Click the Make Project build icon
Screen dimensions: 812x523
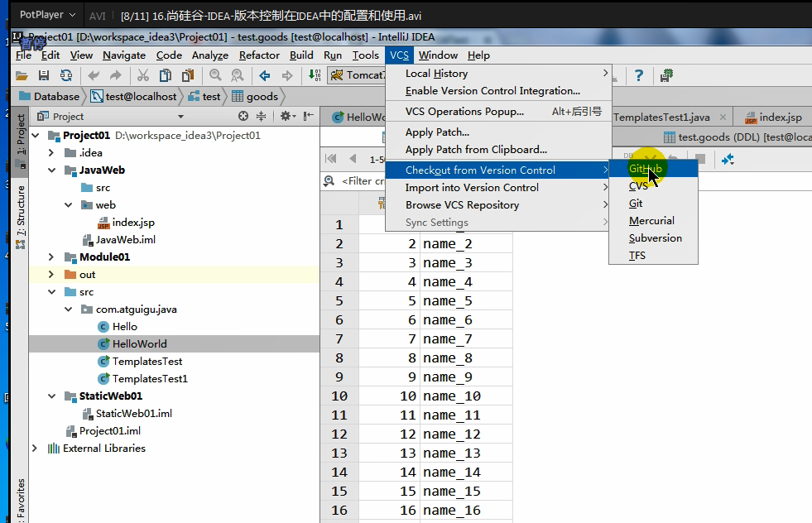click(x=315, y=75)
